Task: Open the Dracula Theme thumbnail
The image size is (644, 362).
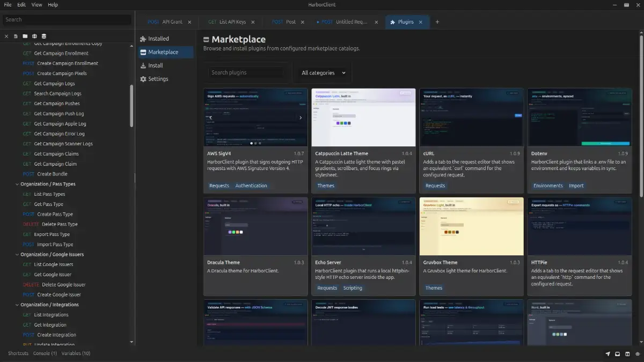Action: point(255,226)
